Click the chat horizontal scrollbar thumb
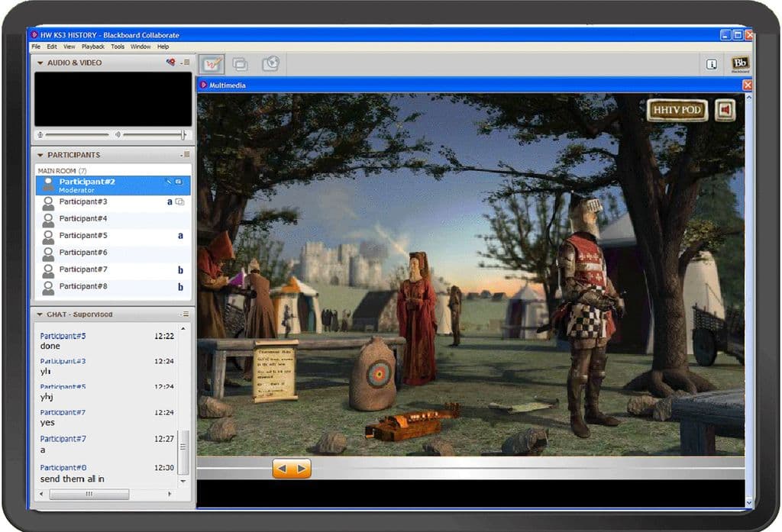 89,494
